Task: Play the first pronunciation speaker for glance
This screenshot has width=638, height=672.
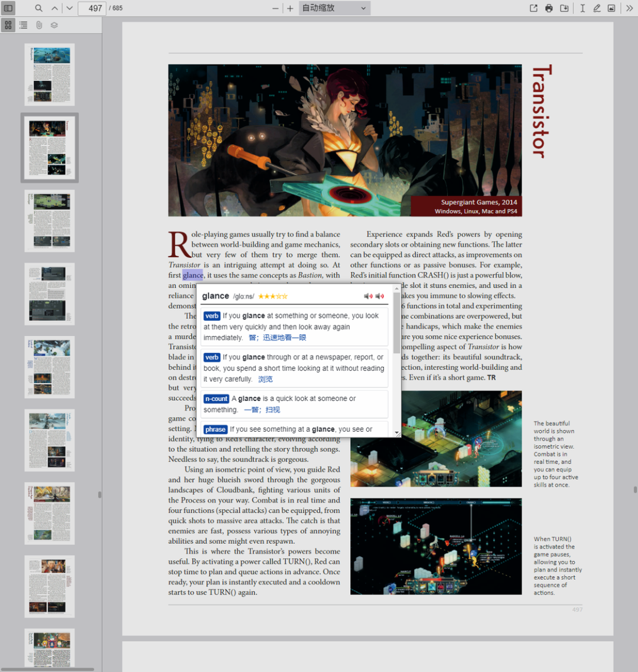Action: (x=367, y=296)
